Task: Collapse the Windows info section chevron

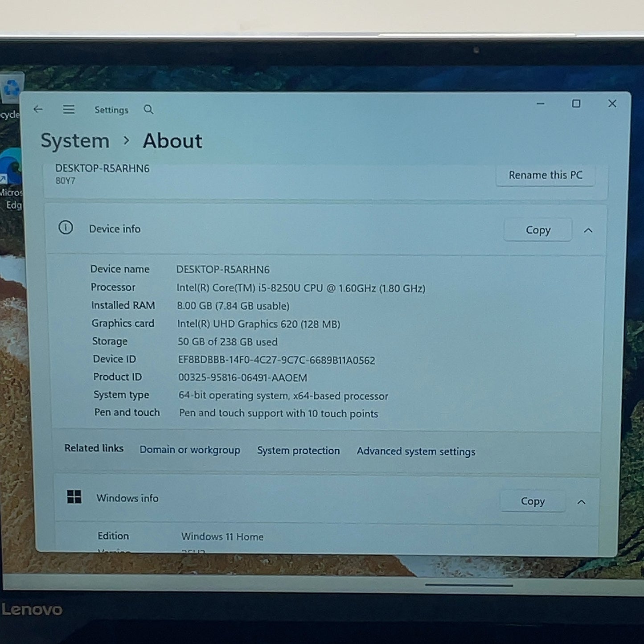Action: 581,502
